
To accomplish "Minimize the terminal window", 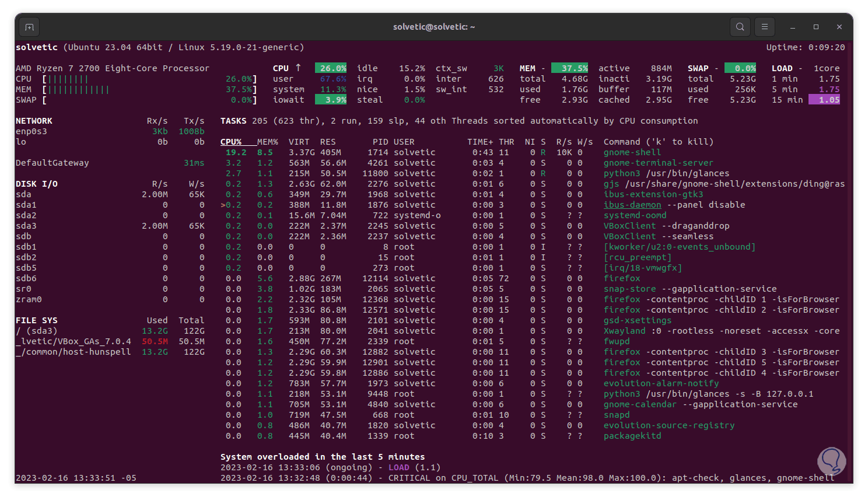I will (793, 27).
